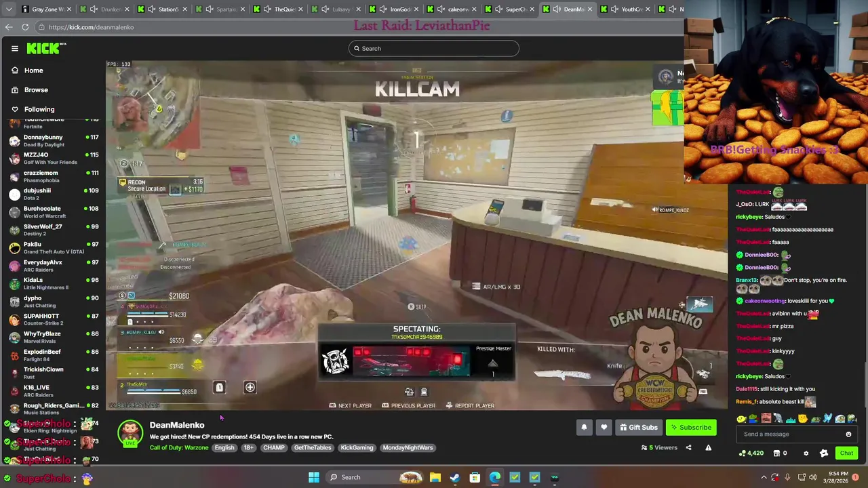Click the 18+ tag
This screenshot has width=868, height=488.
coord(249,447)
